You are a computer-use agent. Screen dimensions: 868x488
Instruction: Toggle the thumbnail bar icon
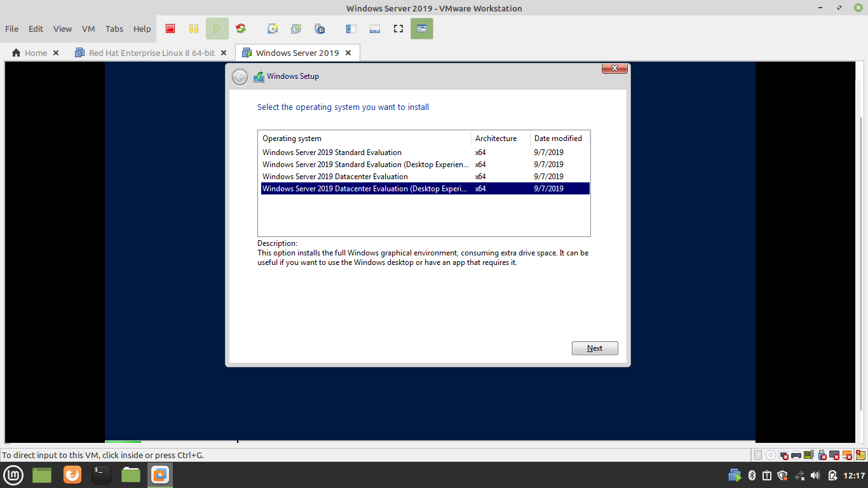[x=375, y=29]
